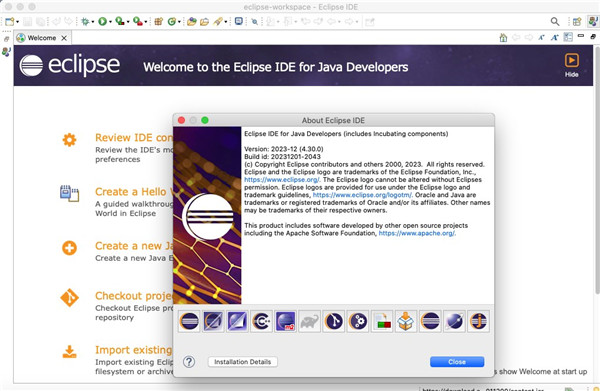Click the Magnify font size icon

pos(554,37)
